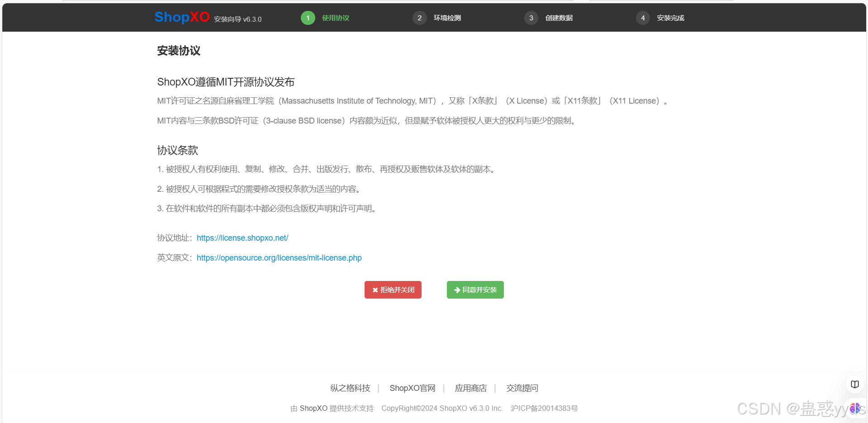Click the green 同意并安装 button
The image size is (868, 423).
[475, 290]
